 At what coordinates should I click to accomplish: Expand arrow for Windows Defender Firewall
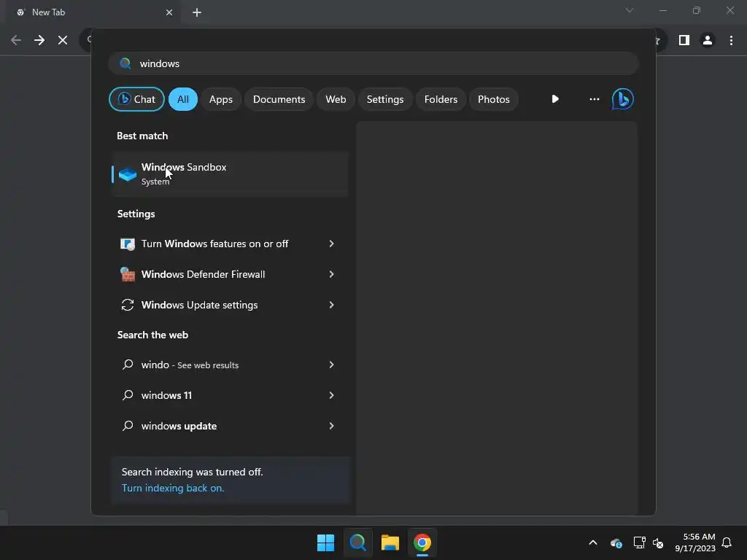[x=332, y=274]
